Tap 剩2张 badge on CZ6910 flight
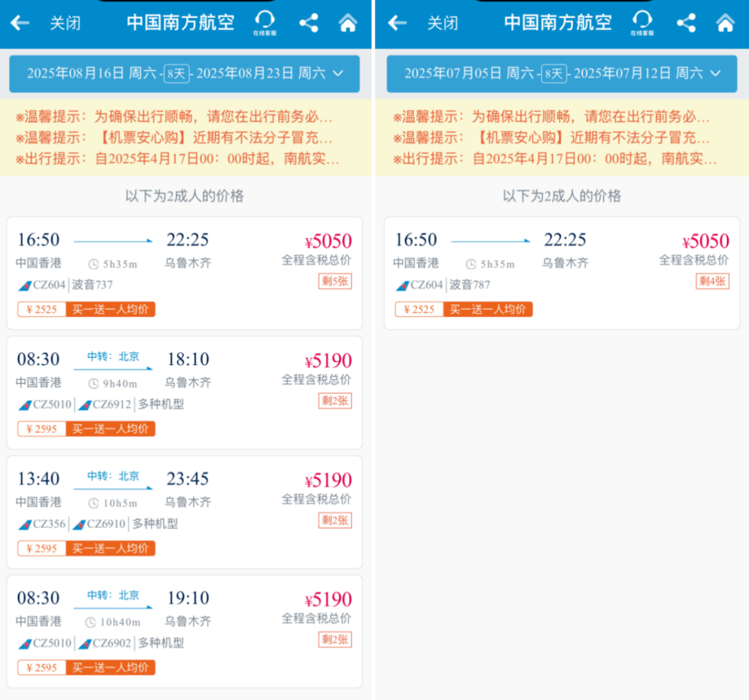The width and height of the screenshot is (749, 700). (335, 520)
